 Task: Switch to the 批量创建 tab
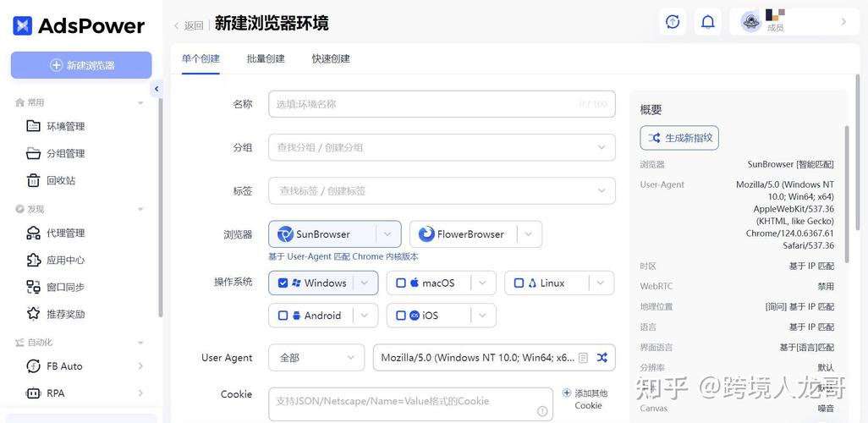[x=266, y=58]
